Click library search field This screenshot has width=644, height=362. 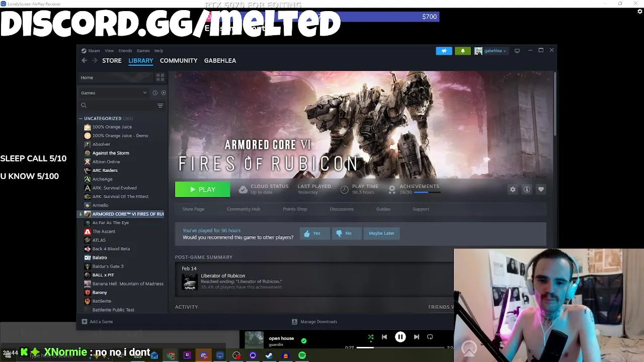tap(117, 106)
